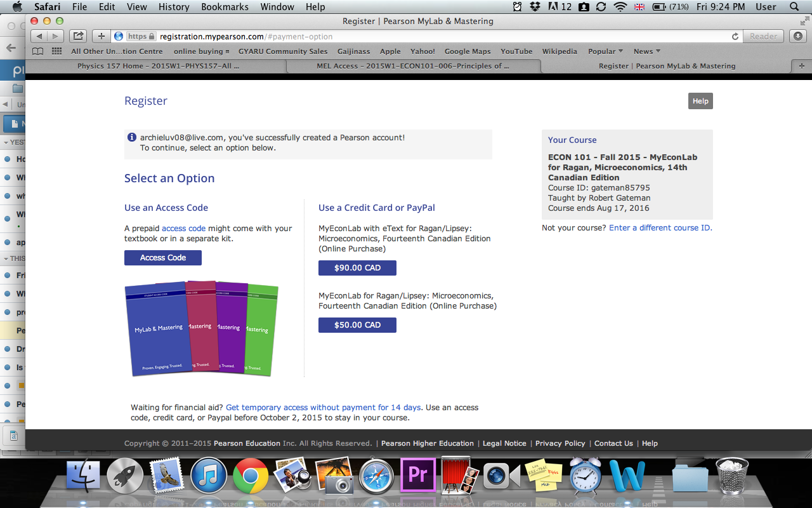Open the Legal Notice footer link

click(x=504, y=443)
